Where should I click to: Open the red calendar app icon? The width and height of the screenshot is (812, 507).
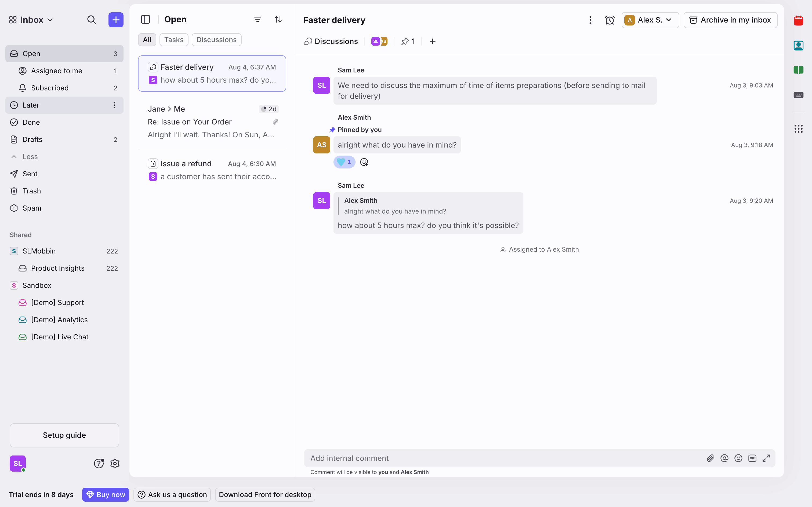click(798, 21)
